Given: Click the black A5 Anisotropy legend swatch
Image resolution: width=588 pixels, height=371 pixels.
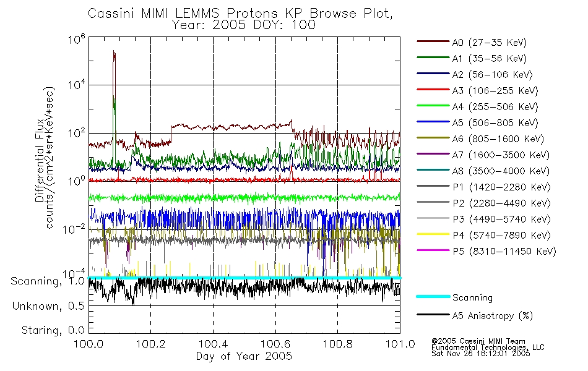Looking at the screenshot, I should (433, 315).
